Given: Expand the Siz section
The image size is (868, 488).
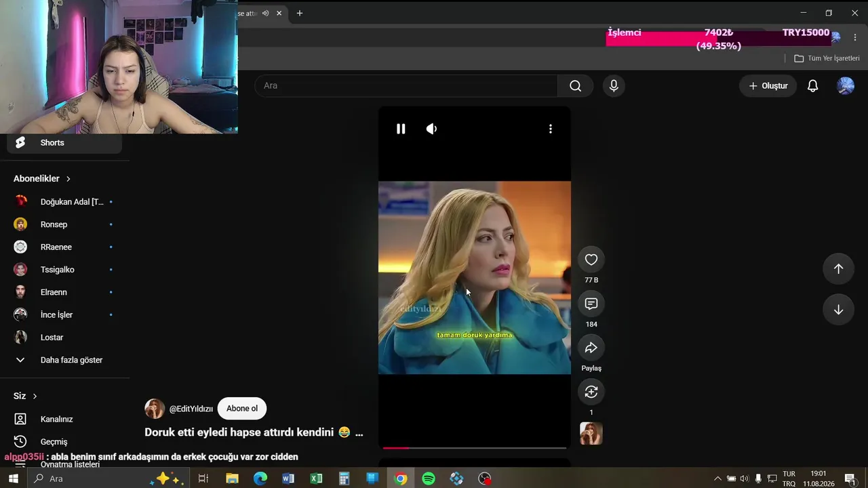Looking at the screenshot, I should tap(25, 396).
